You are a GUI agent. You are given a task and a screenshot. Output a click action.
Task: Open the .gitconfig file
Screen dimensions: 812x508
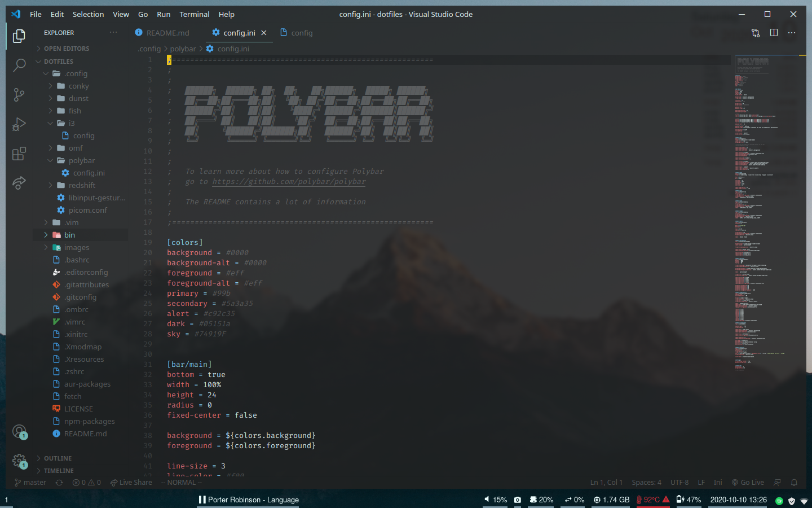(x=80, y=297)
